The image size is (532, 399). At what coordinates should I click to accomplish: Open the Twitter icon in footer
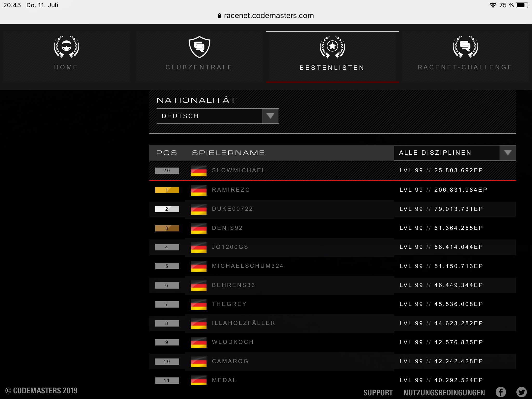click(521, 392)
